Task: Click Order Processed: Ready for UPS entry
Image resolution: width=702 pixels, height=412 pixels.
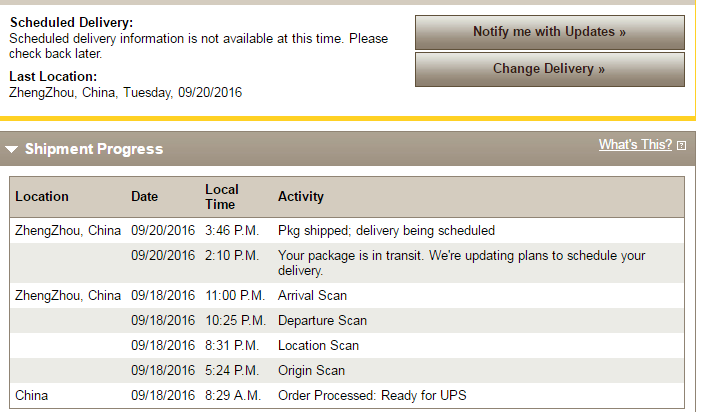Action: point(372,396)
